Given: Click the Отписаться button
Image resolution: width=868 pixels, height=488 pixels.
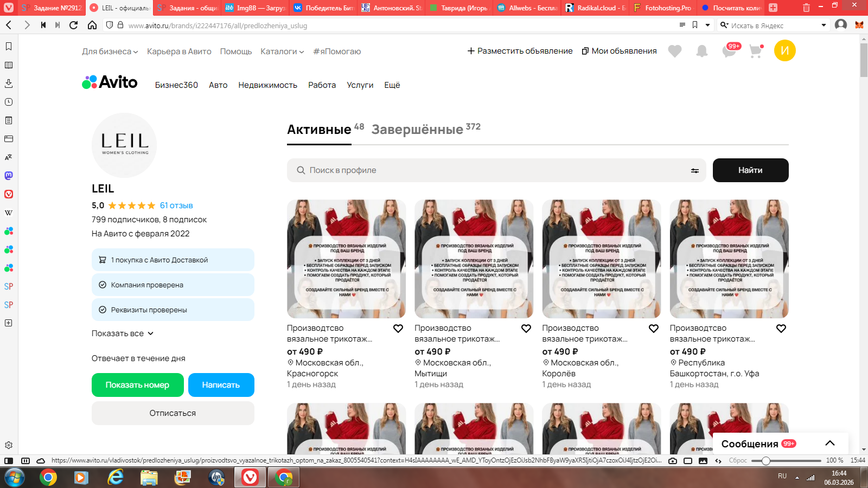Looking at the screenshot, I should click(173, 413).
